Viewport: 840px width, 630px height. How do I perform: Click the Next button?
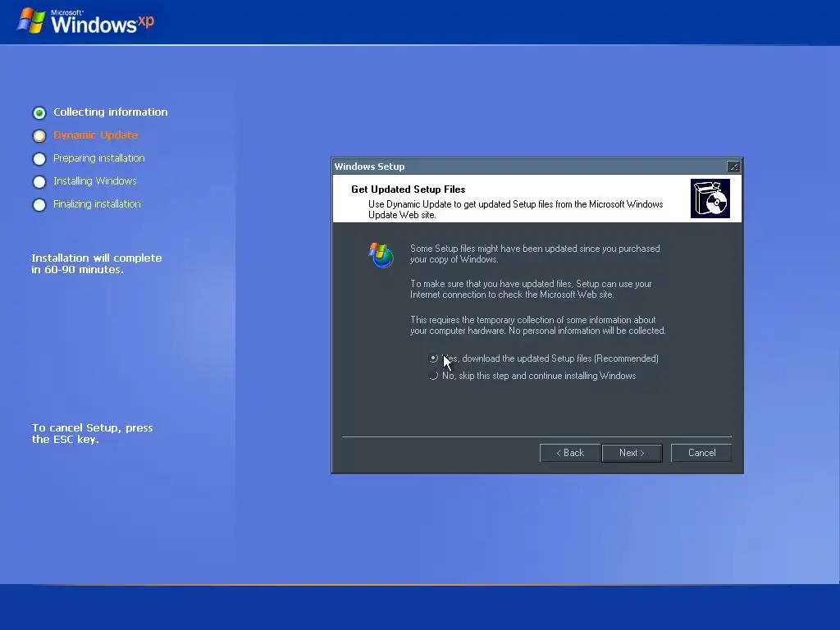pos(632,453)
